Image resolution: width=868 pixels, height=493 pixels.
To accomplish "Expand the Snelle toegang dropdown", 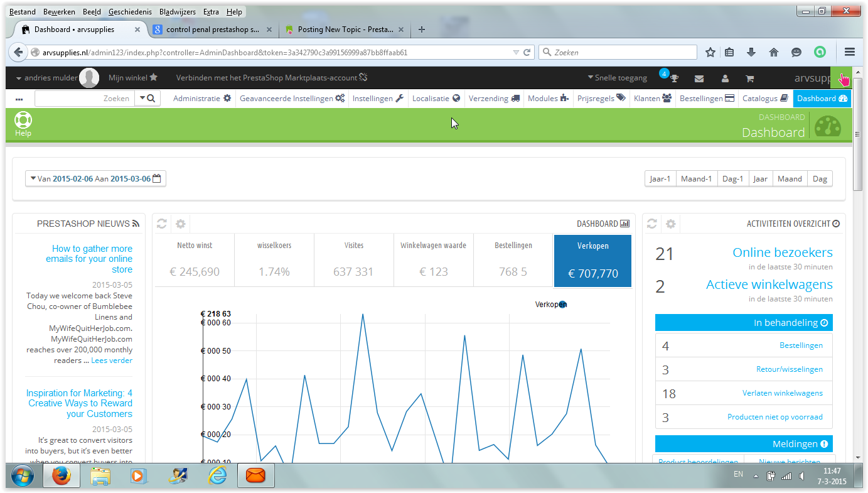I will pos(617,78).
